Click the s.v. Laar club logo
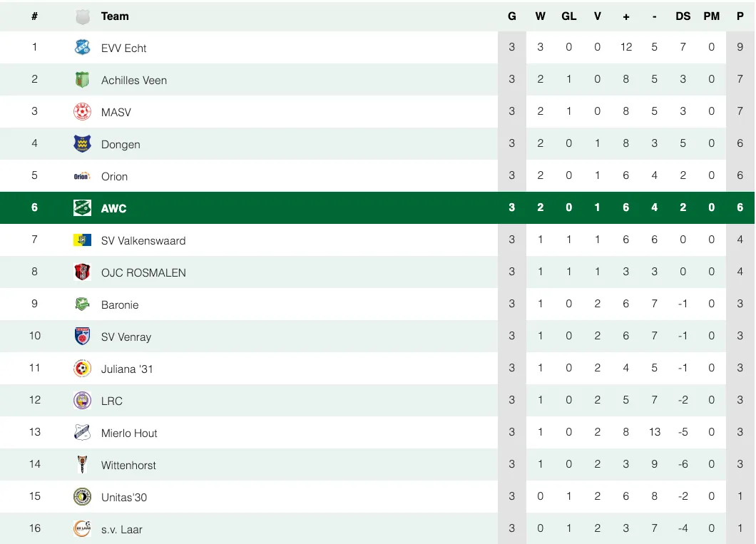The height and width of the screenshot is (544, 756). pos(83,528)
